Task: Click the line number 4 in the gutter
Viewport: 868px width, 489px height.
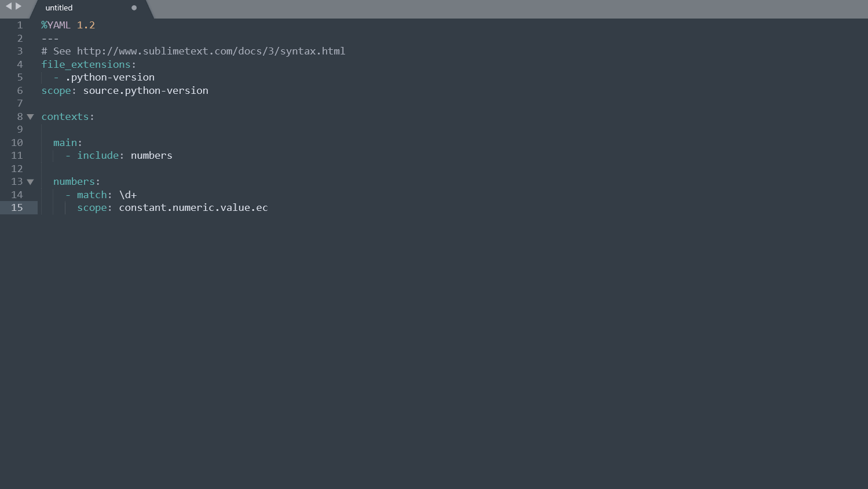Action: [20, 64]
